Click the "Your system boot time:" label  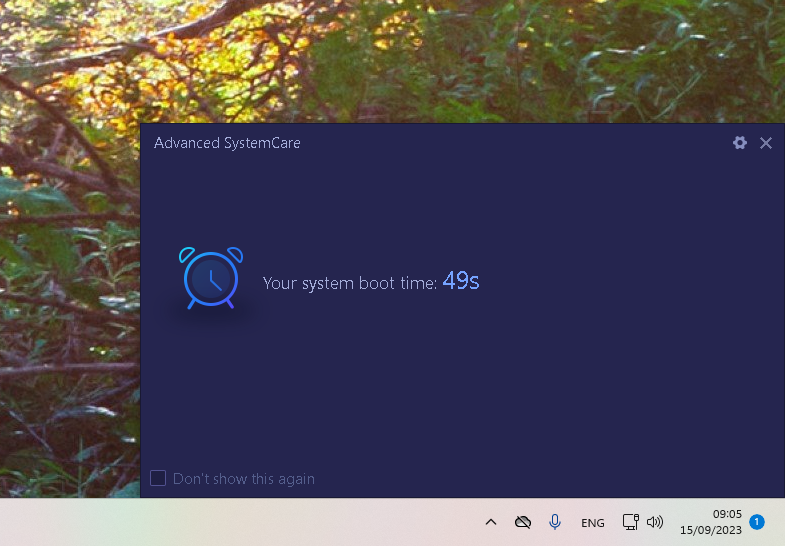350,283
